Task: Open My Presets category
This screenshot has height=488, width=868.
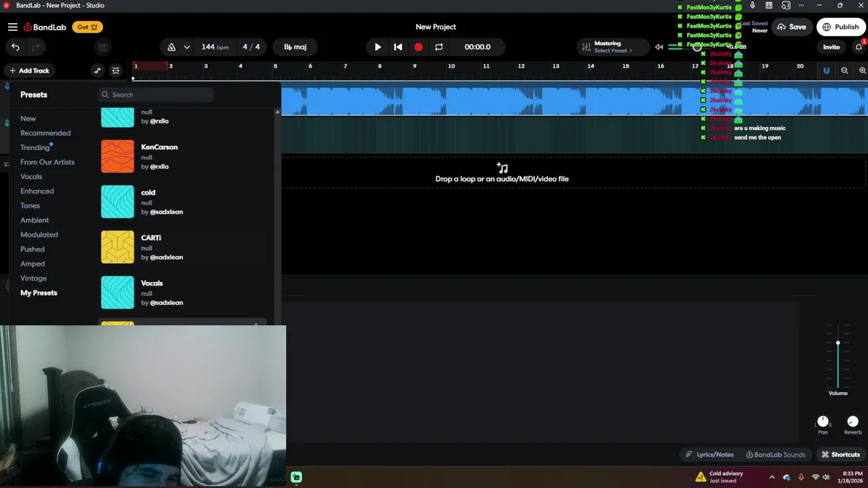Action: (39, 293)
